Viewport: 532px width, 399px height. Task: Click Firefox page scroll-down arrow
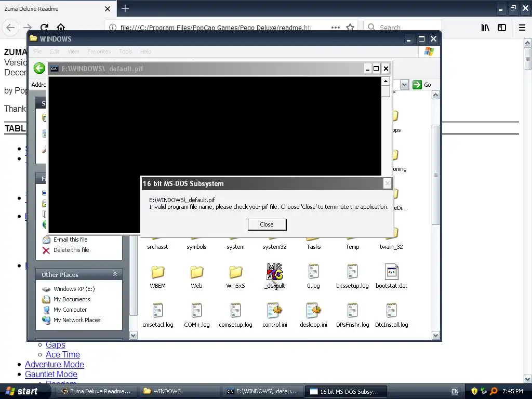(x=528, y=379)
